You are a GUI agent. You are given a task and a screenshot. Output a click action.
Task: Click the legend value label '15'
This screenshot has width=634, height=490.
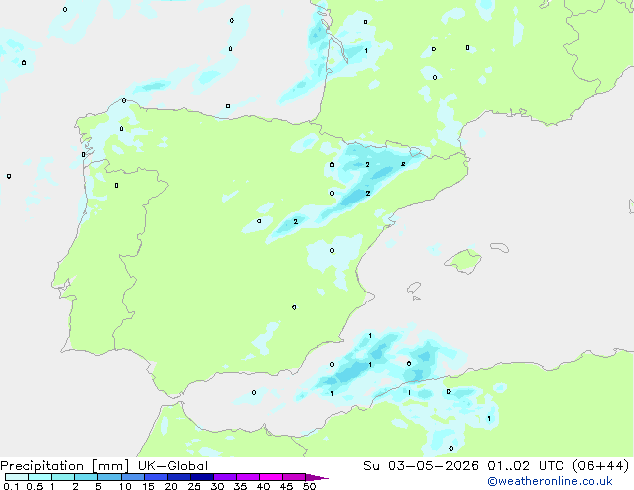(x=148, y=486)
